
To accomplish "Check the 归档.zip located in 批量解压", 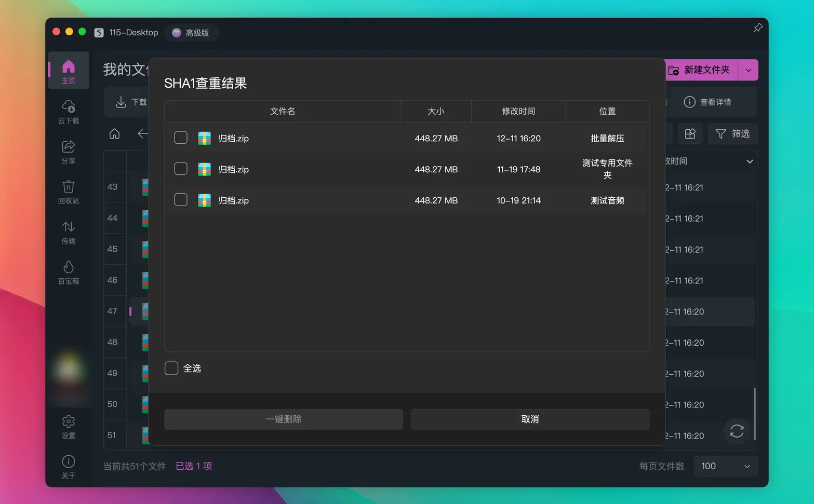I will (x=180, y=138).
